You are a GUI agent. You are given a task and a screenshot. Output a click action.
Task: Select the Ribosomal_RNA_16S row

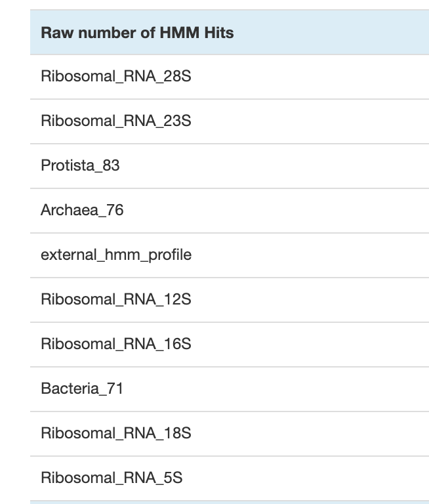[116, 344]
